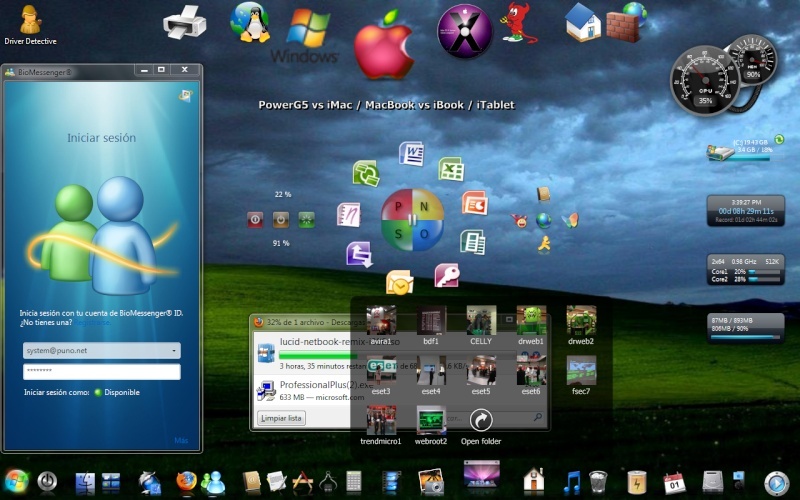
Task: Open Finder from the dock
Action: coord(85,482)
